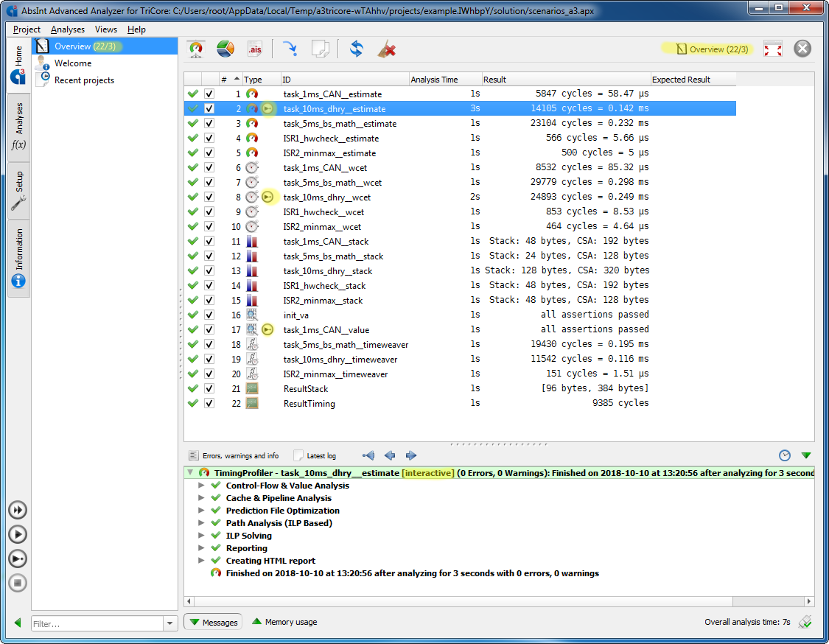Expand Prediction File Optimization node
This screenshot has height=644, width=829.
pos(201,510)
